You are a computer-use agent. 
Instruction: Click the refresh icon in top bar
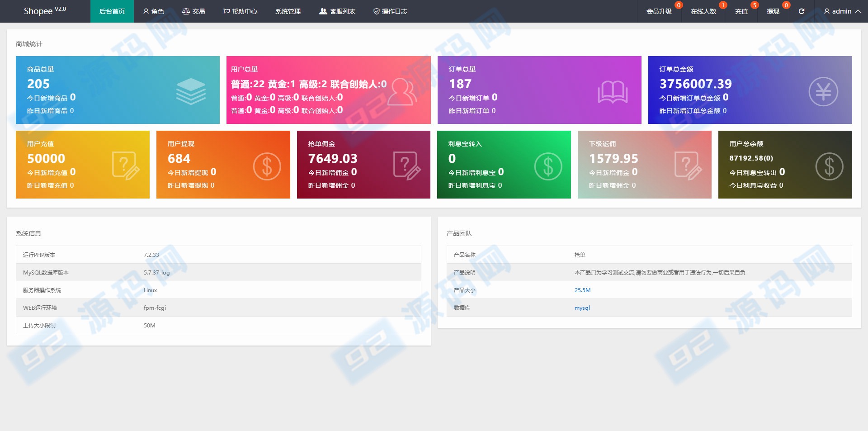click(802, 11)
